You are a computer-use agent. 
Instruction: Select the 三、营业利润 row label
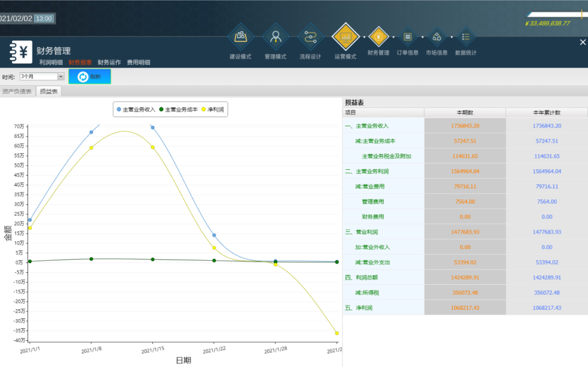[362, 232]
